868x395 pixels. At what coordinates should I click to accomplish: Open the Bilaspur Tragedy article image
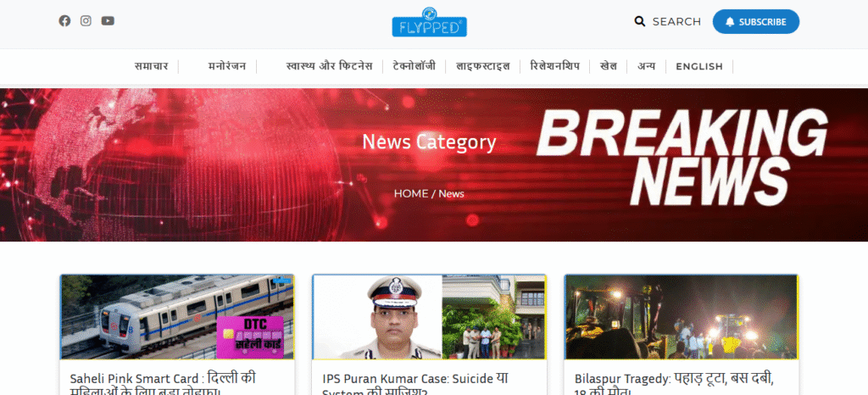pyautogui.click(x=681, y=317)
